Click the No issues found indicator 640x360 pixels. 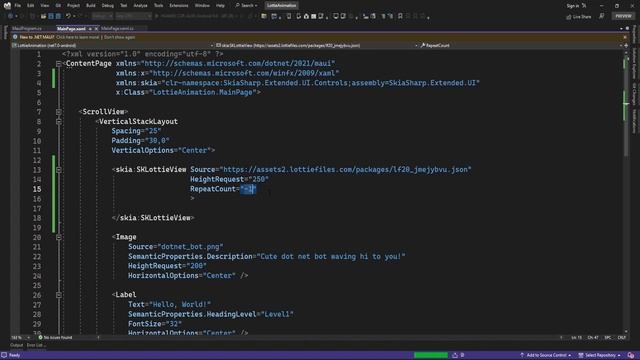click(55, 338)
